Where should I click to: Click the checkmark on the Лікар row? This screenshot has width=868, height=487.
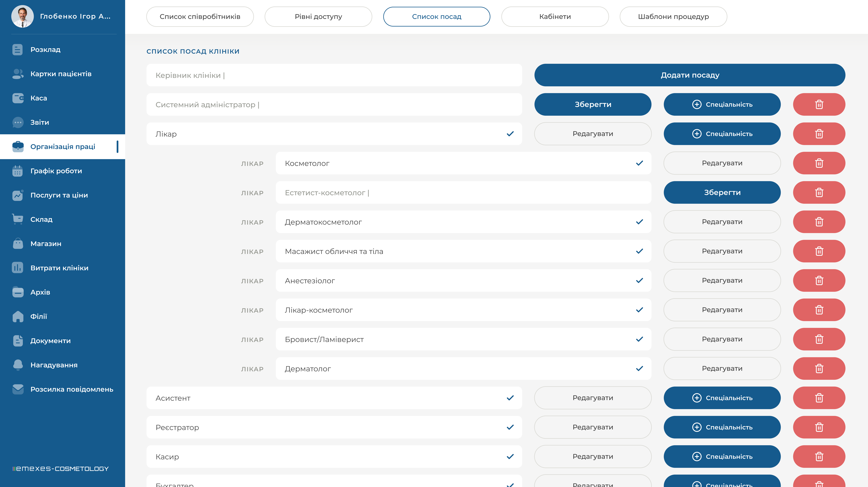510,134
